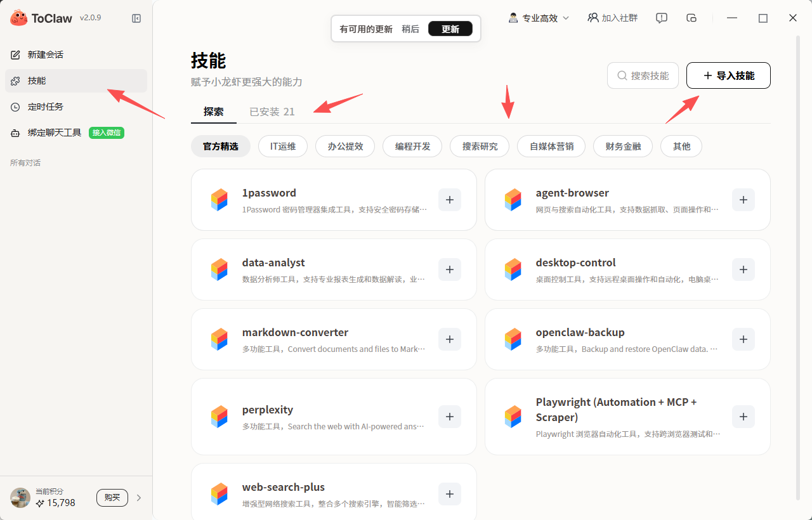Open the data-analyst skill title
This screenshot has height=520, width=812.
pos(273,263)
